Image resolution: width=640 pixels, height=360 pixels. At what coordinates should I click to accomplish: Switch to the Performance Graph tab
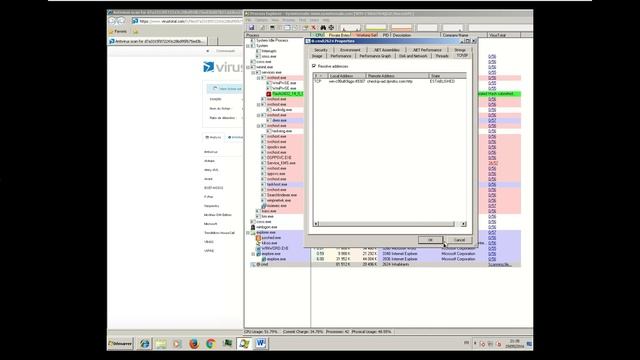pos(375,56)
